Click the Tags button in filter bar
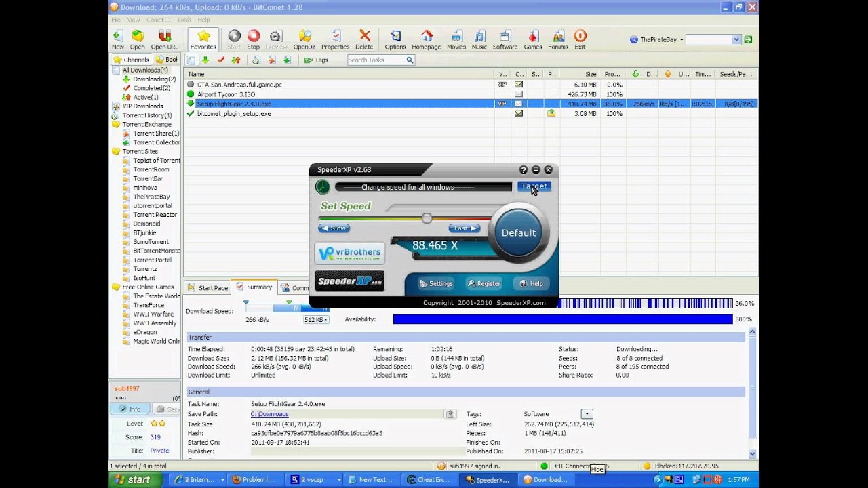The height and width of the screenshot is (488, 868). click(x=316, y=60)
